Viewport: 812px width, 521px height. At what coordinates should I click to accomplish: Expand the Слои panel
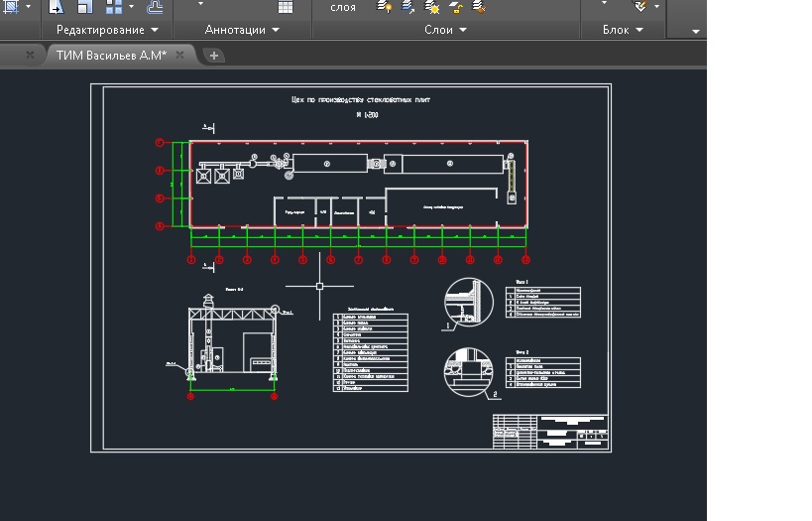[x=445, y=30]
